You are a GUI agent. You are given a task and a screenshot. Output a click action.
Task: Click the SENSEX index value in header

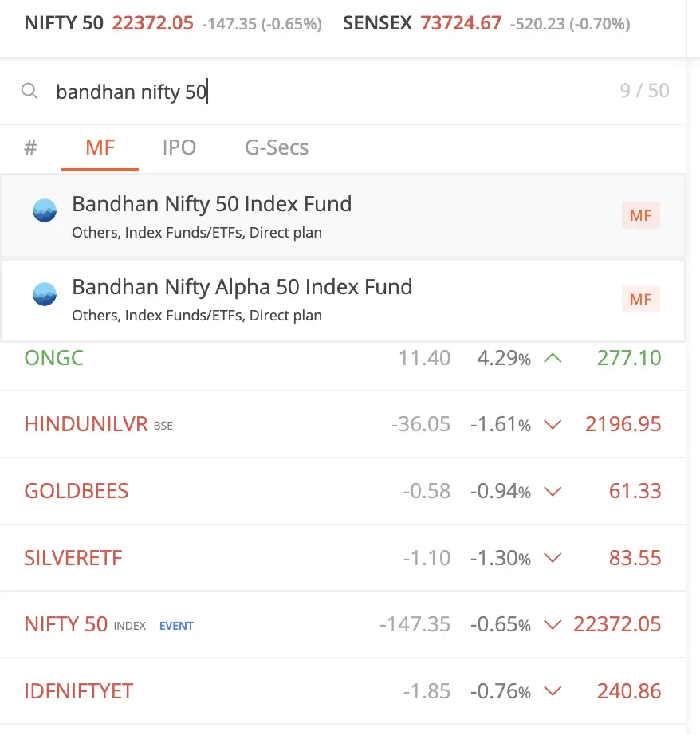[x=461, y=23]
